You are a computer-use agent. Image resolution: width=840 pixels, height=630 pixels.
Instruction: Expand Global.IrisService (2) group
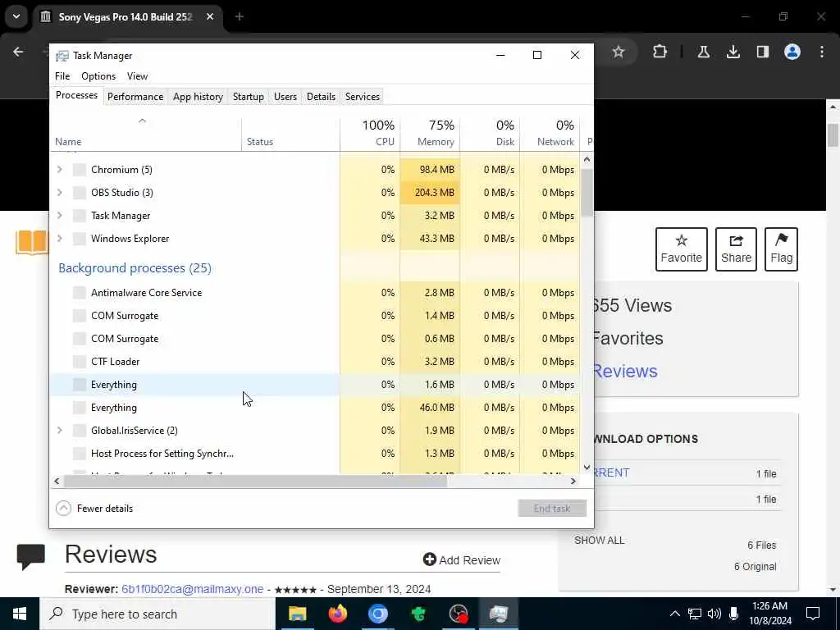click(59, 431)
